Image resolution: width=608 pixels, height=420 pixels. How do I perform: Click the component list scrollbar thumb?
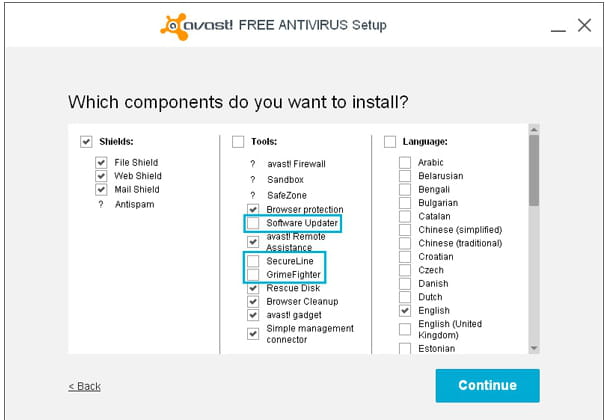pyautogui.click(x=534, y=171)
